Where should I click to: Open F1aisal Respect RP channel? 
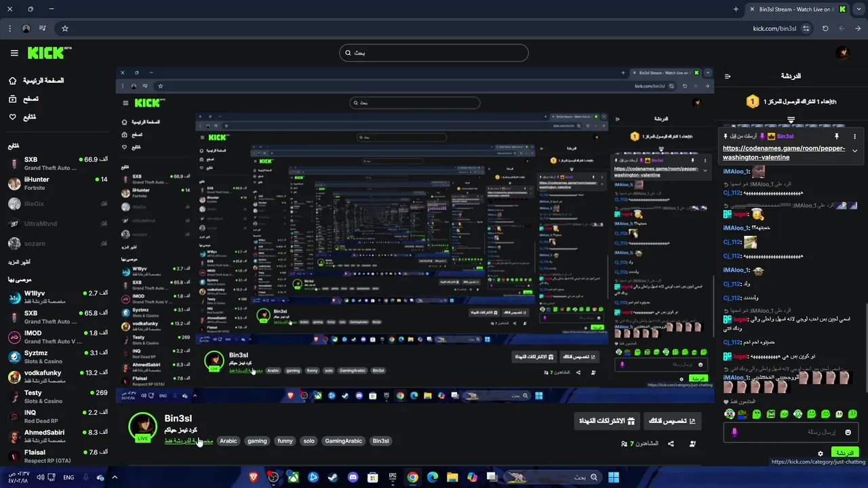point(58,456)
